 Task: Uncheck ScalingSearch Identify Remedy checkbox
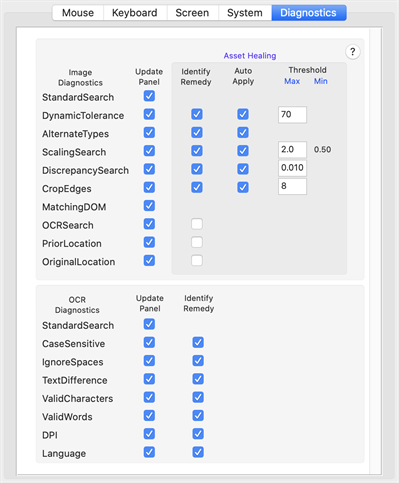pyautogui.click(x=197, y=151)
